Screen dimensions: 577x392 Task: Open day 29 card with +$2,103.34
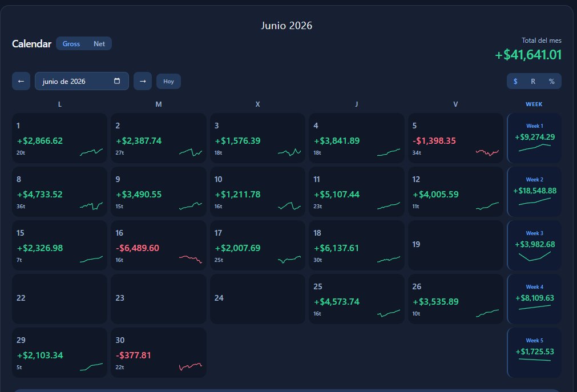pyautogui.click(x=59, y=353)
